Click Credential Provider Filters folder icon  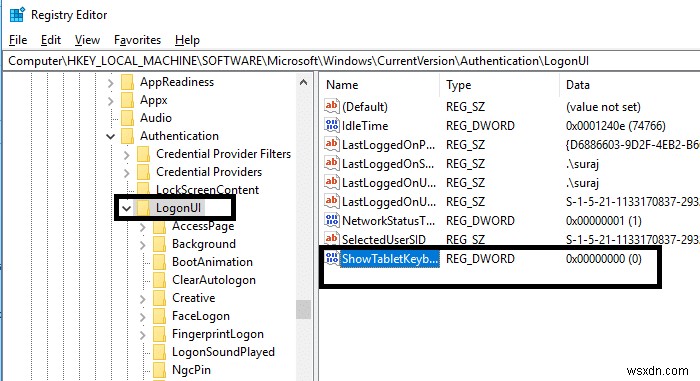[144, 154]
